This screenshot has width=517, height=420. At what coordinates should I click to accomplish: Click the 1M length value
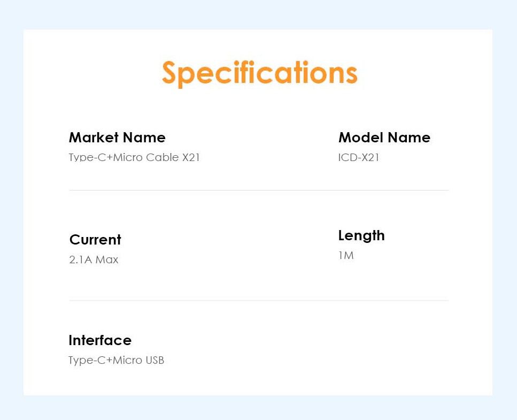click(346, 256)
